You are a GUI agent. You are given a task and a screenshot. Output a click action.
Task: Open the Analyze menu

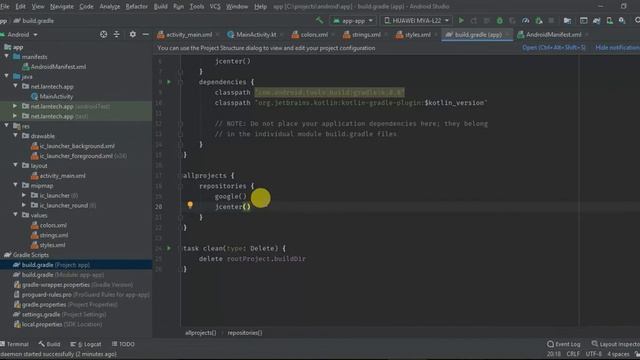(x=109, y=7)
